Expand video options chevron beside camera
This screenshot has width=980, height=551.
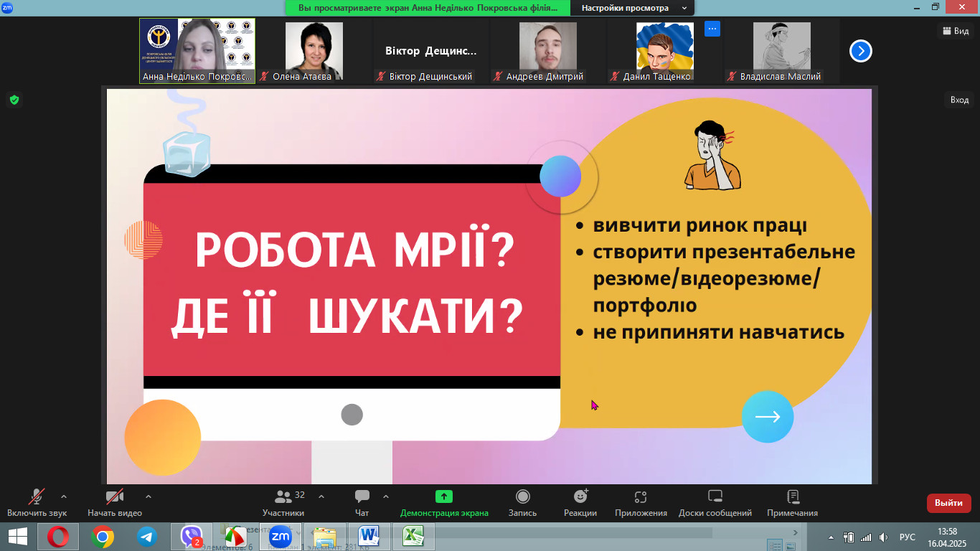click(x=149, y=496)
